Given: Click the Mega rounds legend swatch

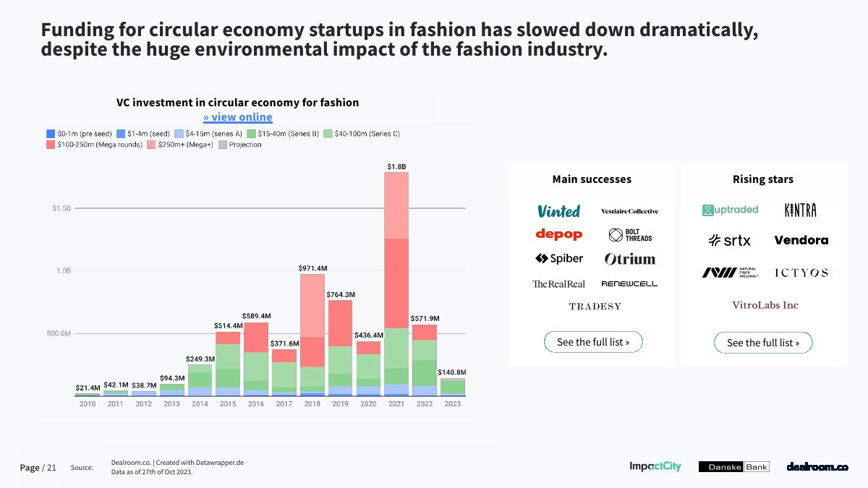Looking at the screenshot, I should (x=51, y=145).
